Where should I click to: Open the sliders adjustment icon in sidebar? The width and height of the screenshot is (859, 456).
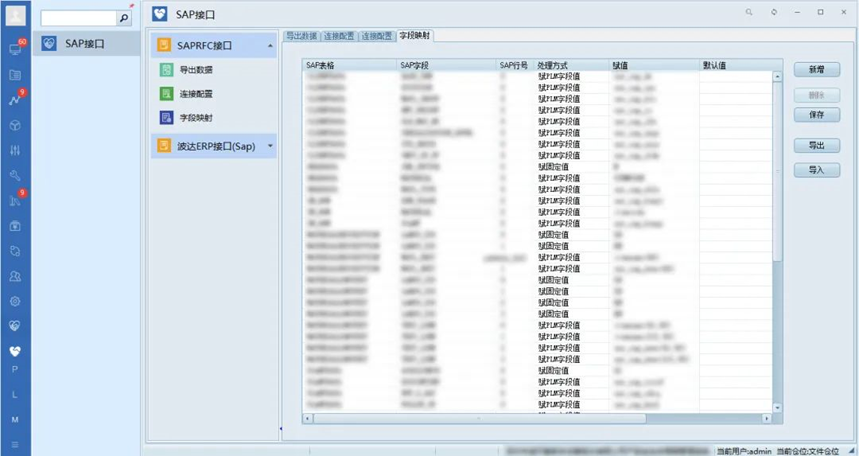pyautogui.click(x=15, y=150)
